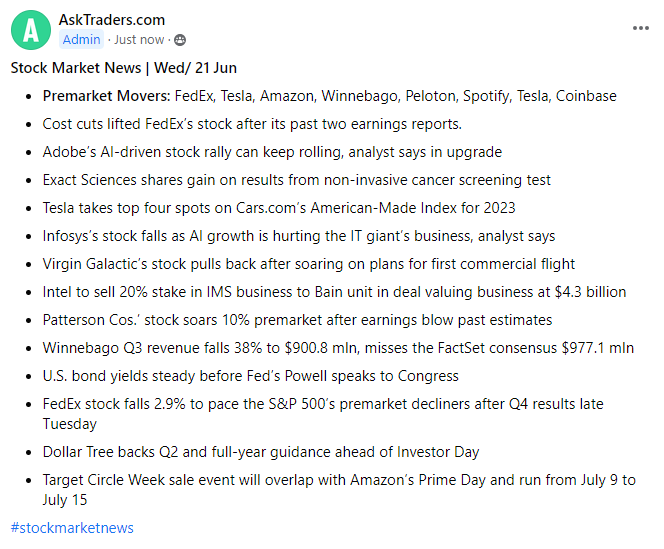Click the Stock Market News post heading
Screen dimensions: 664x549
123,68
